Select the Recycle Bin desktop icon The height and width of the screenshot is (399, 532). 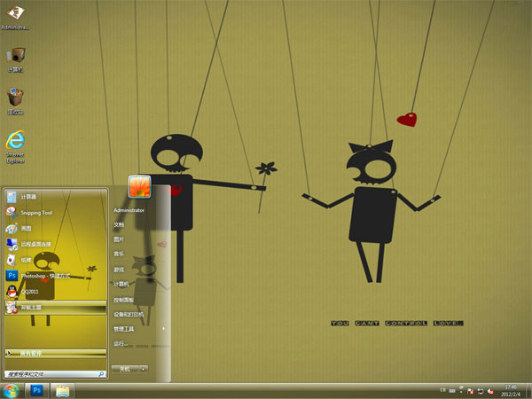click(x=16, y=101)
